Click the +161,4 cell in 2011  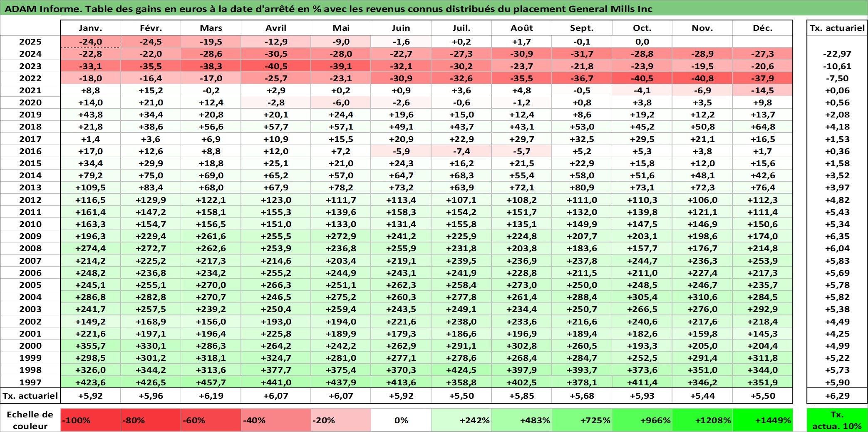tap(90, 212)
